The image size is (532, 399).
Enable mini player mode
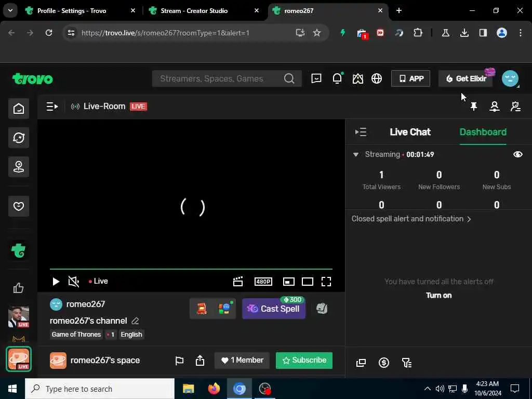[x=289, y=282]
